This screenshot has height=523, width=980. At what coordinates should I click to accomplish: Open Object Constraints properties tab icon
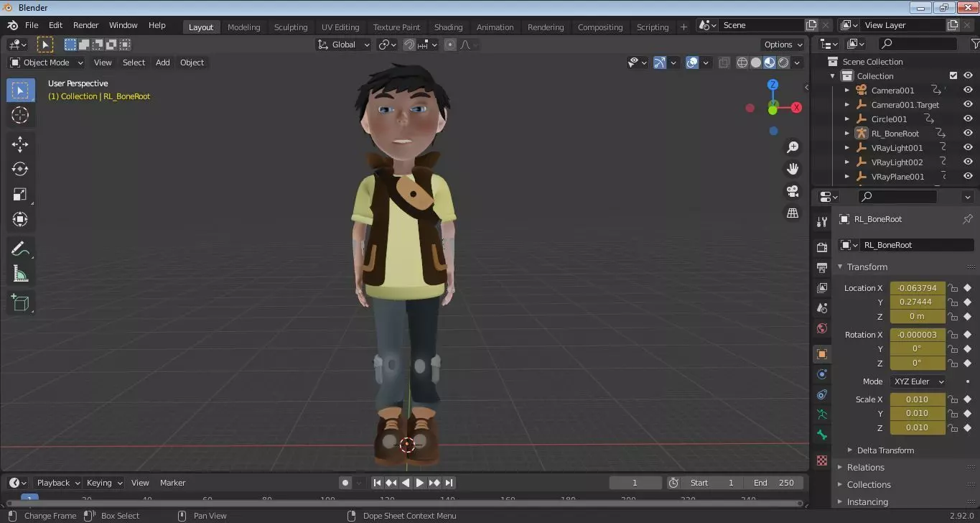tap(822, 394)
